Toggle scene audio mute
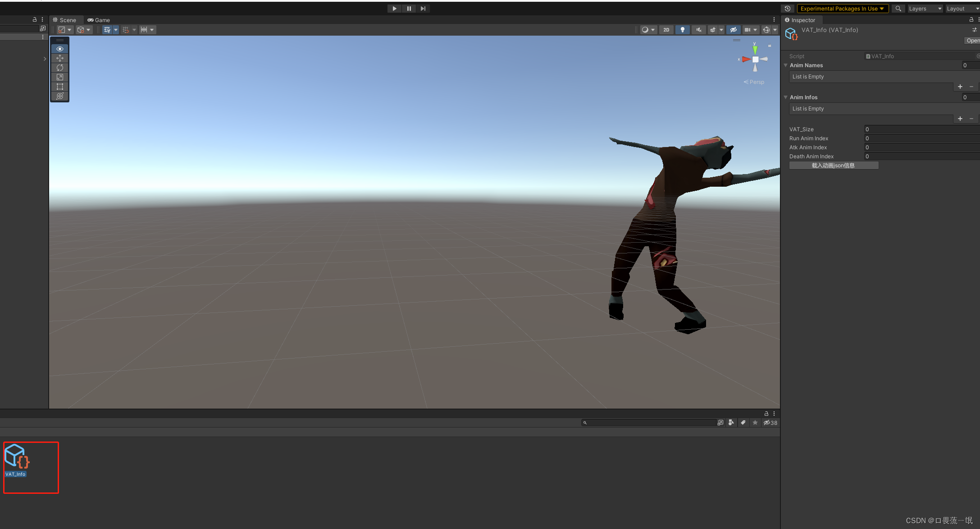The height and width of the screenshot is (529, 980). [x=699, y=30]
